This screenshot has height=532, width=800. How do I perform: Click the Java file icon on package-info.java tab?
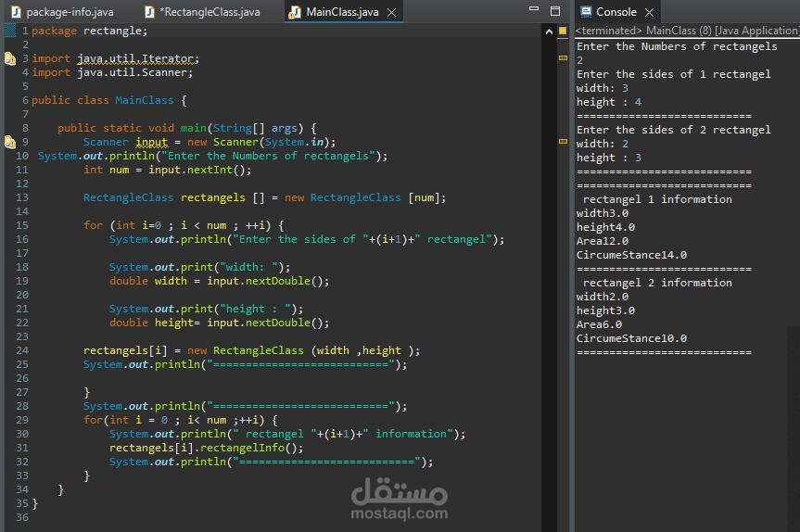(x=16, y=12)
